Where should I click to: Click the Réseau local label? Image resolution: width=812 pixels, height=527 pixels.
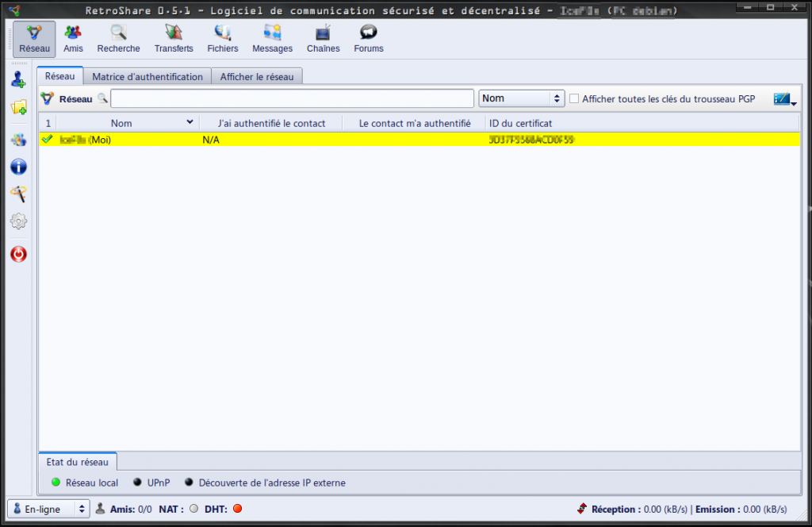(92, 483)
